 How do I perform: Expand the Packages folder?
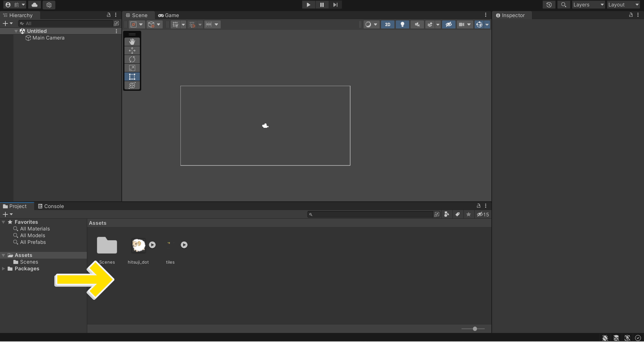4,269
